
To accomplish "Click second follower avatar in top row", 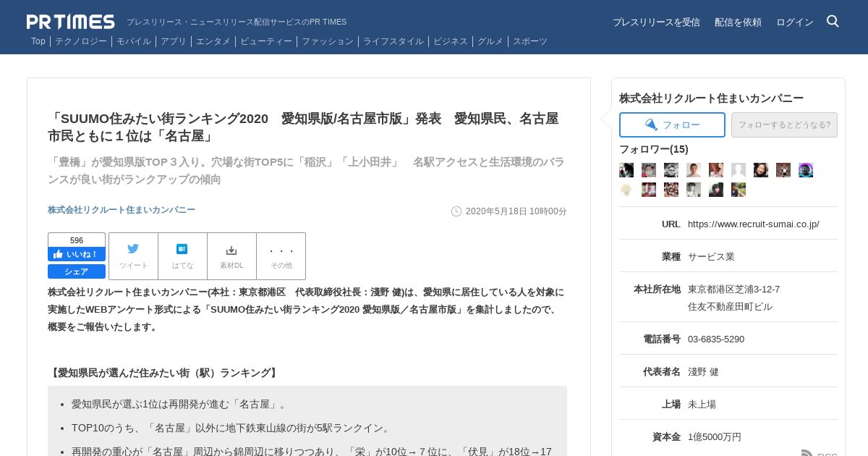I will pyautogui.click(x=649, y=170).
